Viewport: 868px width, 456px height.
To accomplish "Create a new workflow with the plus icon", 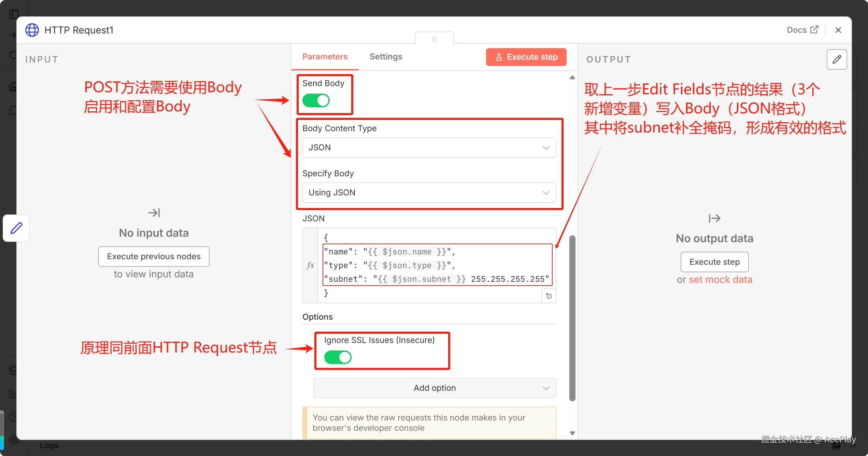I will pos(13,34).
